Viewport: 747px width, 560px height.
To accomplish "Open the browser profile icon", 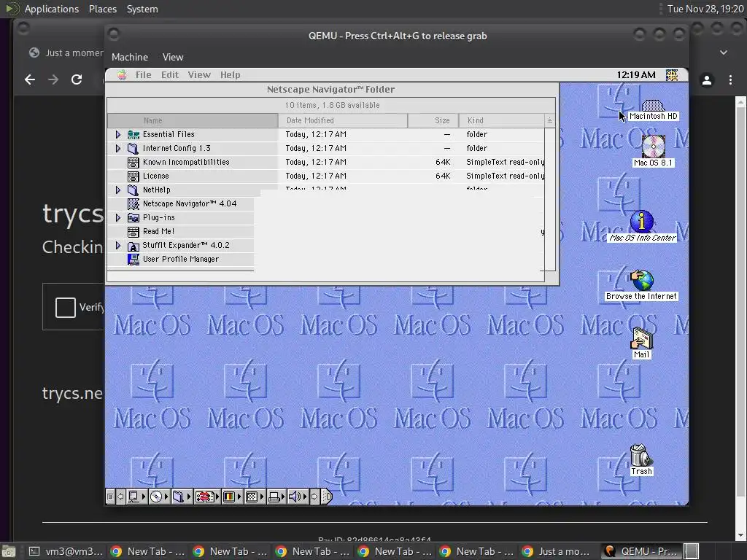I will click(707, 80).
